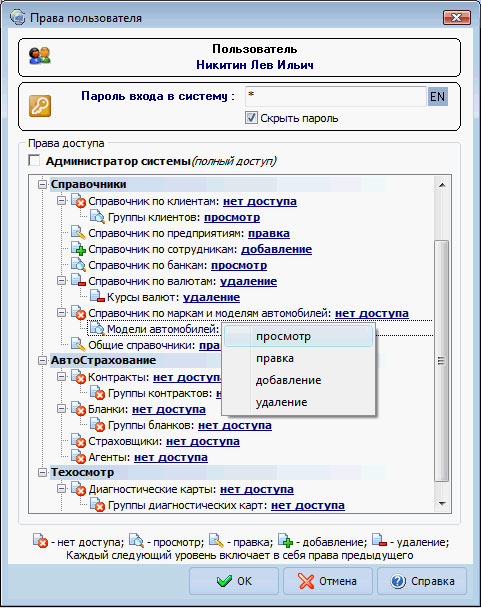Click the no-access icon beside Агенты
This screenshot has height=608, width=481.
tap(78, 457)
